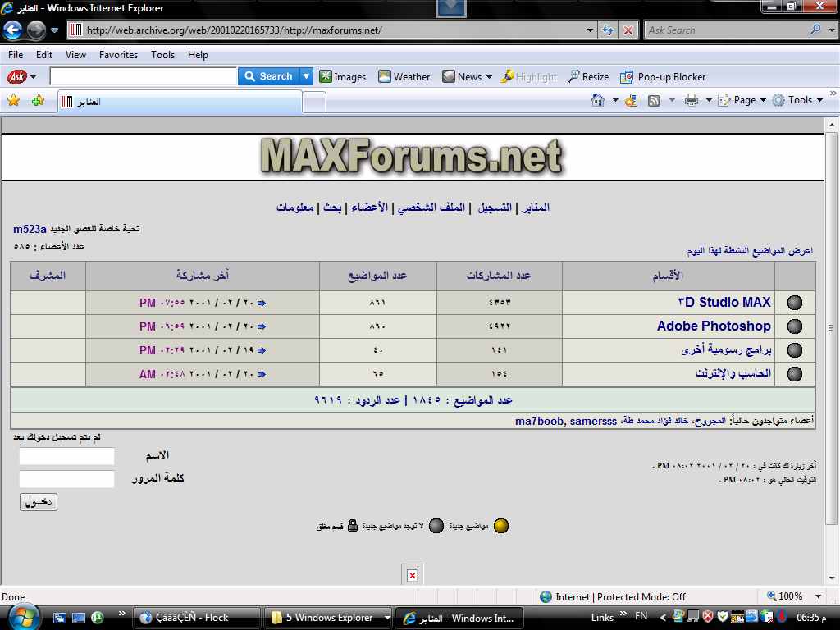This screenshot has width=840, height=630.
Task: Open the Tools dropdown on command bar
Action: pyautogui.click(x=797, y=100)
